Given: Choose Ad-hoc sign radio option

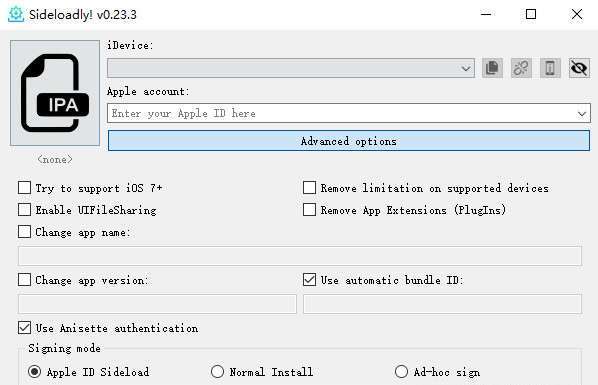Looking at the screenshot, I should coord(401,371).
